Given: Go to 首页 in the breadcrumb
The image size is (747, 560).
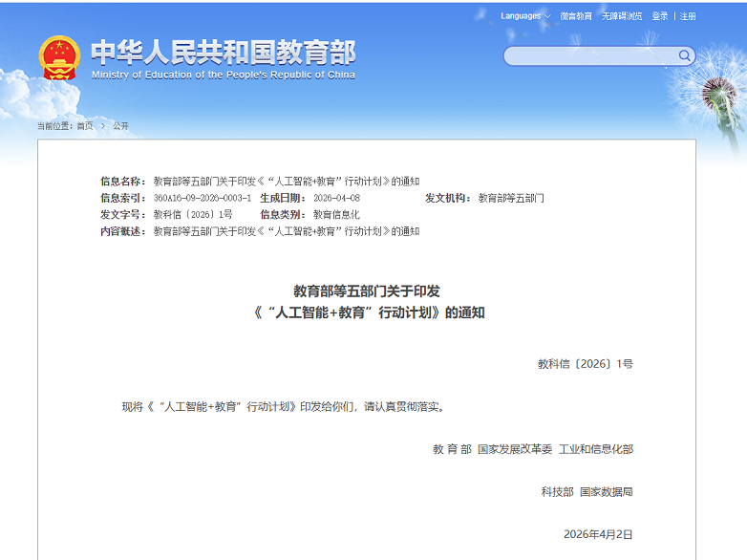Looking at the screenshot, I should (x=85, y=126).
